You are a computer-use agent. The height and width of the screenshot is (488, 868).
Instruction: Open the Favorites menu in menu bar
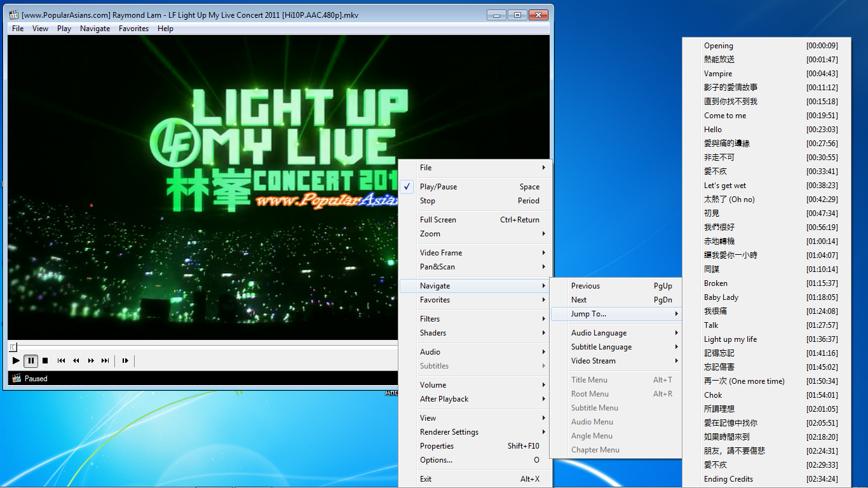133,29
